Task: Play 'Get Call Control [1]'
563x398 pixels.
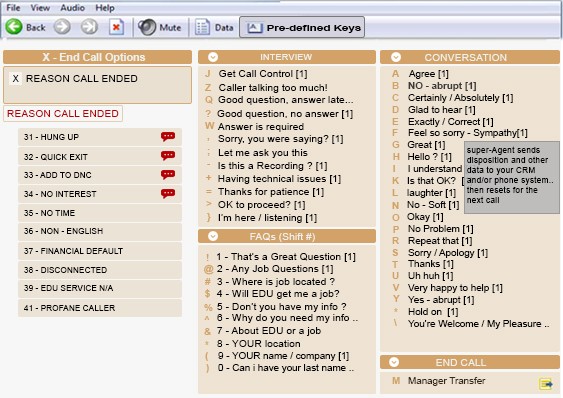Action: (x=263, y=74)
